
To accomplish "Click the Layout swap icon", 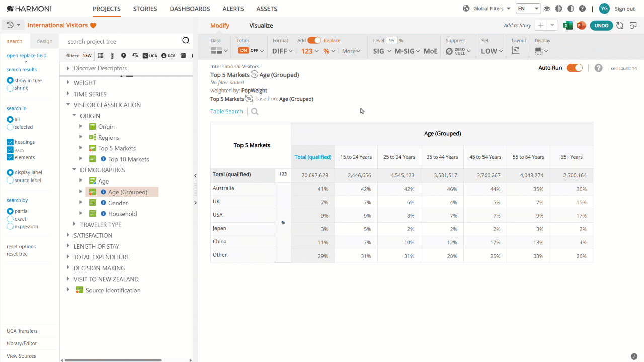I will click(516, 50).
